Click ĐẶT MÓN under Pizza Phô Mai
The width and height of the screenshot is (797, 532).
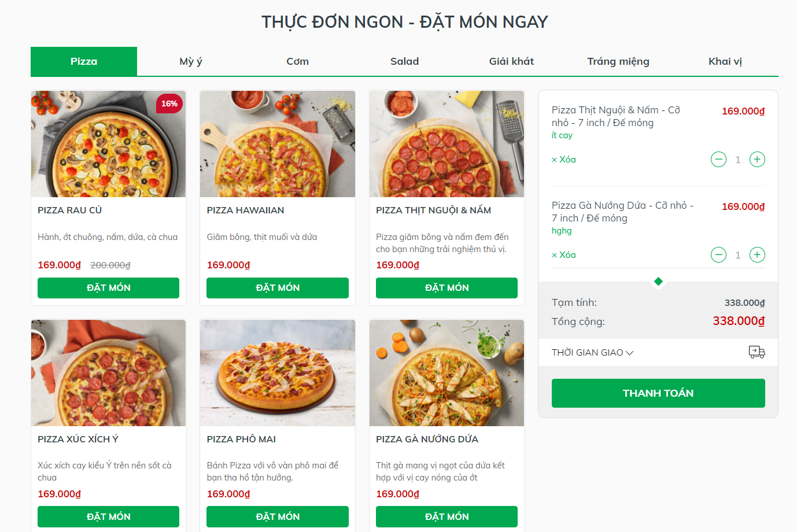tap(277, 516)
